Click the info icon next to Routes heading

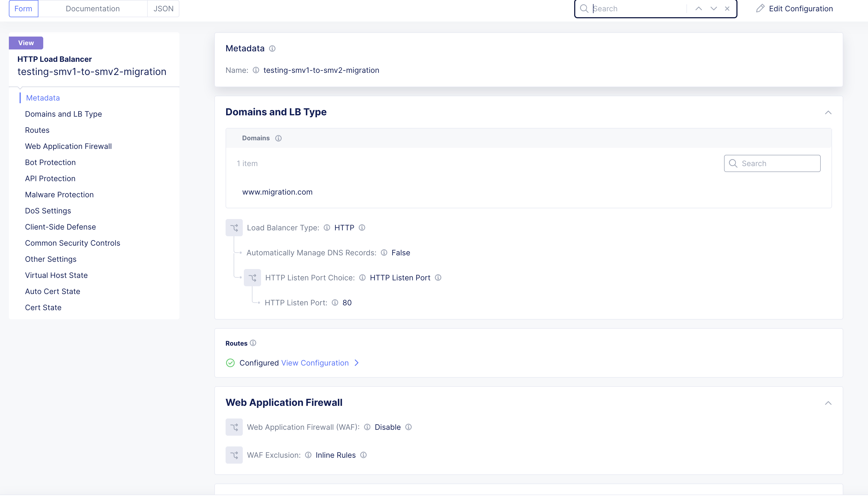pos(253,343)
